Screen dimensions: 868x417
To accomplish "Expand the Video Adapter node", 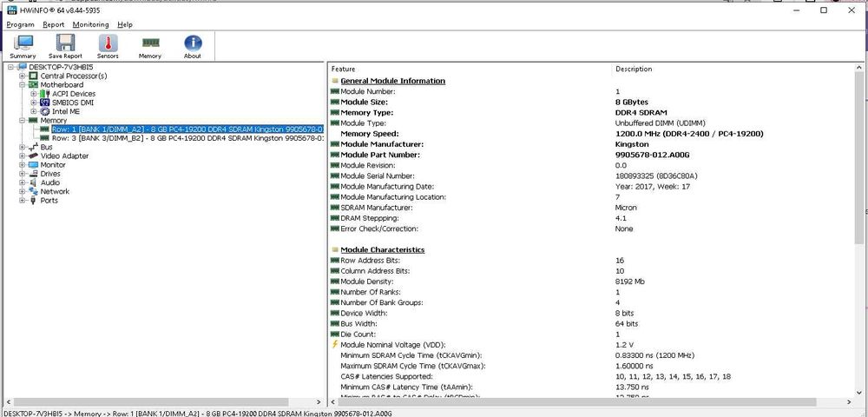I will point(23,156).
